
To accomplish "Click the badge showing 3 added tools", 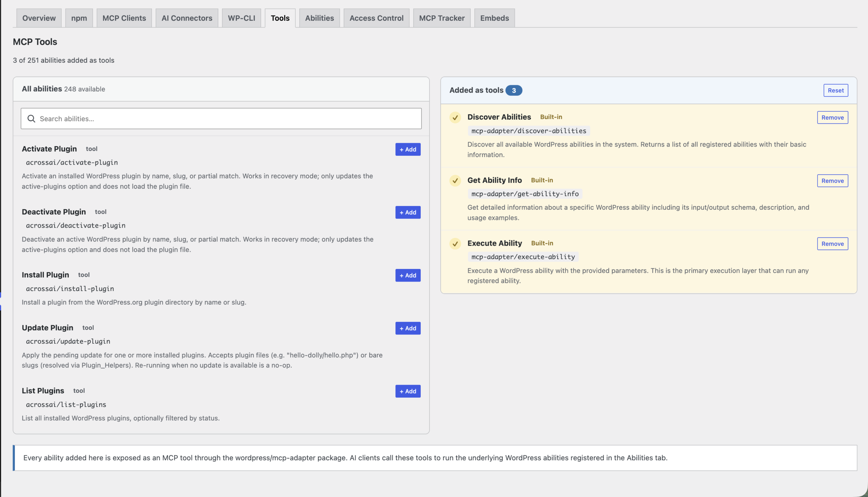I will tap(514, 91).
